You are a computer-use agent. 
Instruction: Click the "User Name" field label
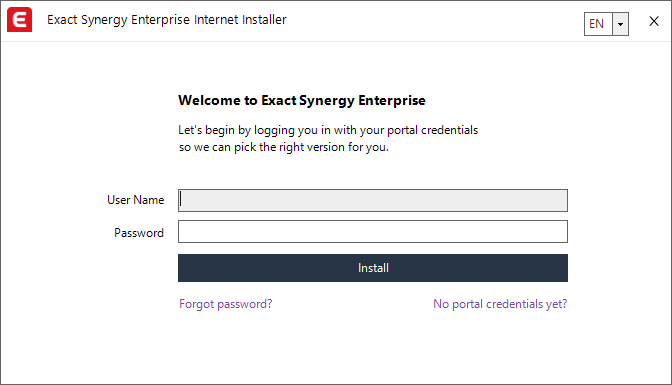click(135, 200)
